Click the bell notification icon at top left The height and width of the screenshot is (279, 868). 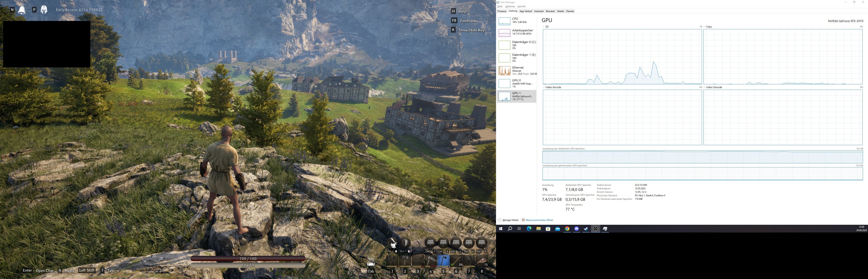point(21,9)
